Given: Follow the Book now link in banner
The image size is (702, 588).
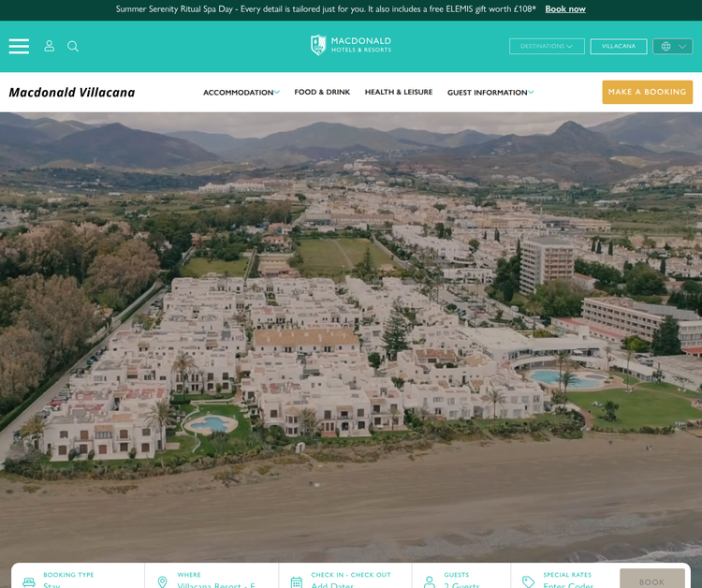Looking at the screenshot, I should coord(565,9).
